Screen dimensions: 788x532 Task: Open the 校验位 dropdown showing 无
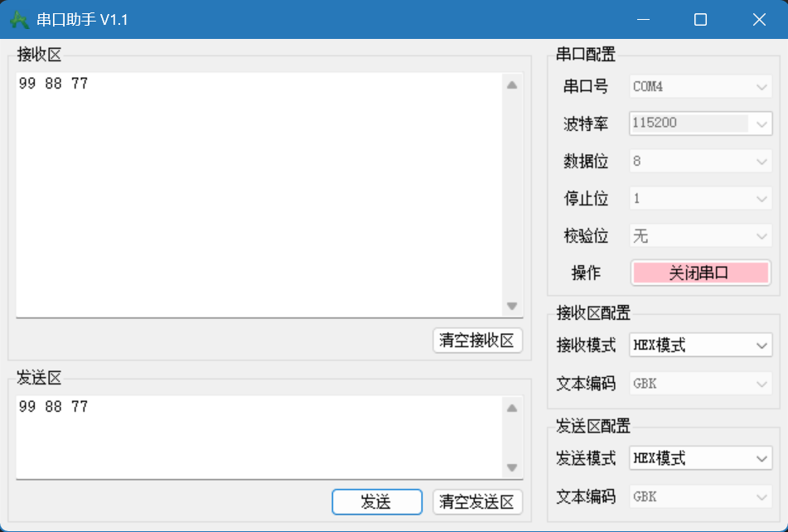700,235
